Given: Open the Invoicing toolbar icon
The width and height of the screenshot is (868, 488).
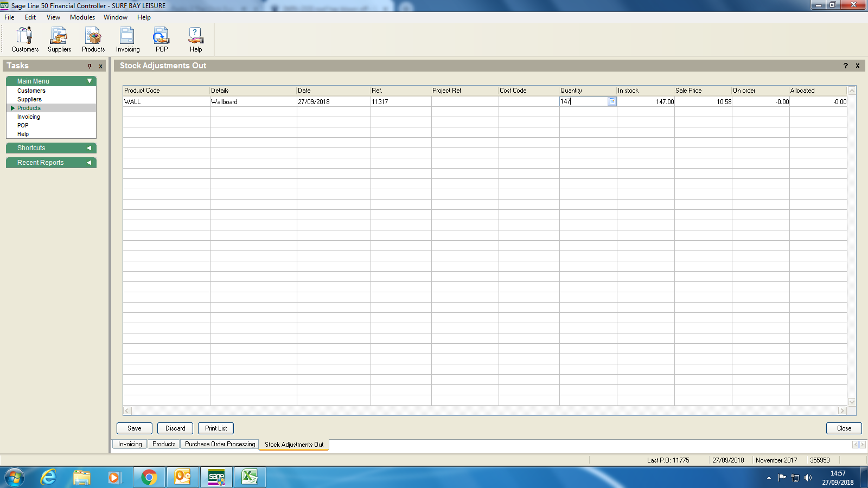Looking at the screenshot, I should pyautogui.click(x=127, y=40).
